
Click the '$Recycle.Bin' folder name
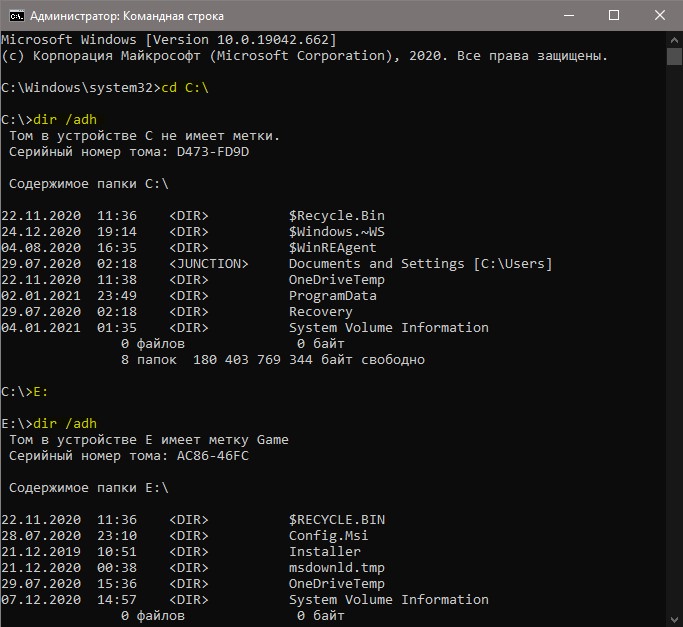[x=337, y=216]
